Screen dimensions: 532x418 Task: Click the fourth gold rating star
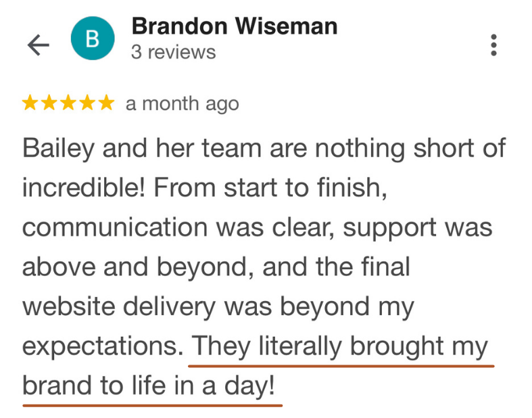click(x=87, y=103)
